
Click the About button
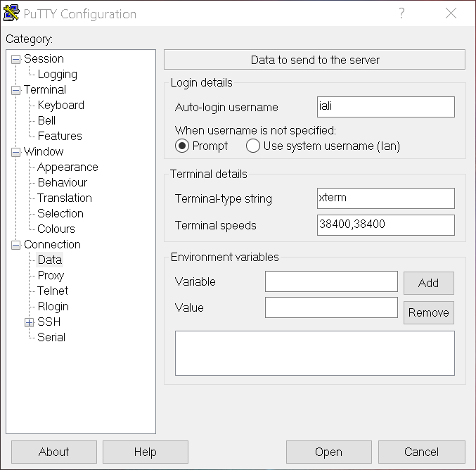(x=54, y=452)
